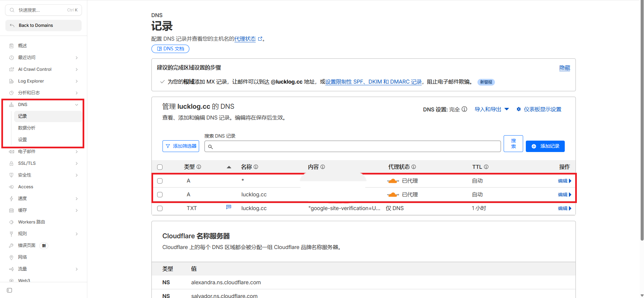Click the page vertical scrollbar
644x298 pixels.
(642, 121)
